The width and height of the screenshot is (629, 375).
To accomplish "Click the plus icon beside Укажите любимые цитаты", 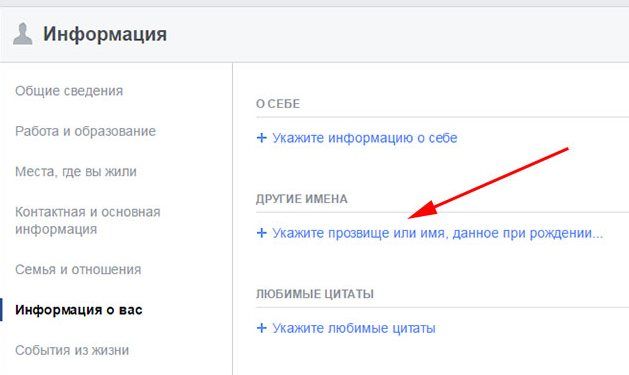I will pyautogui.click(x=262, y=328).
